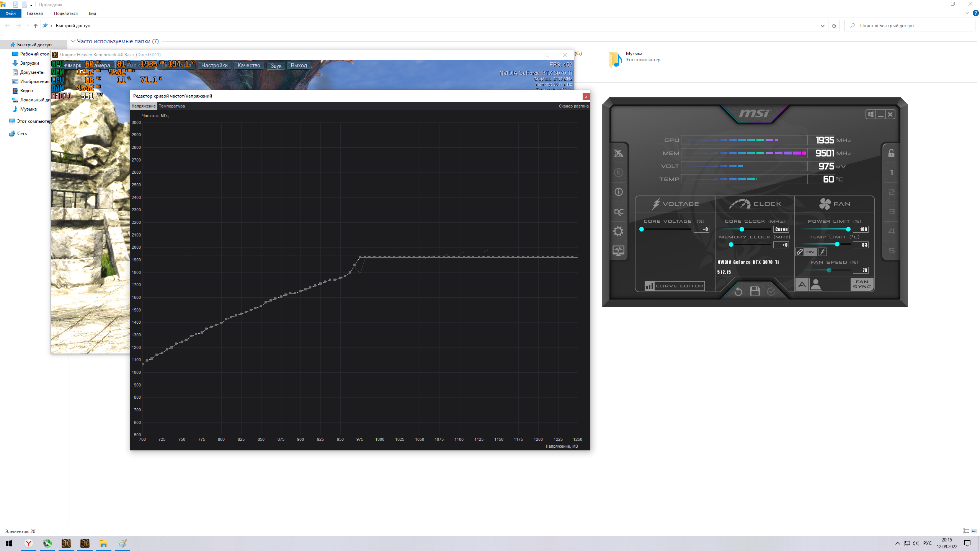Open the Explorer address bar history dropdown
Image resolution: width=980 pixels, height=551 pixels.
(x=822, y=26)
